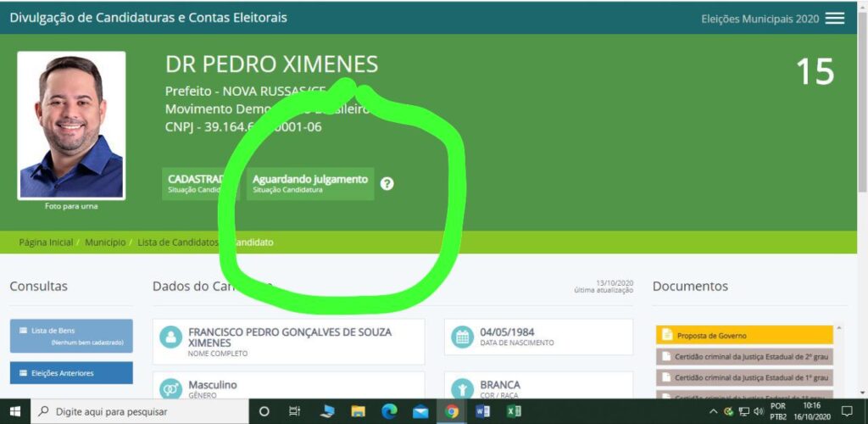This screenshot has height=424, width=868.
Task: Open the Mail app in the taskbar
Action: 420,411
